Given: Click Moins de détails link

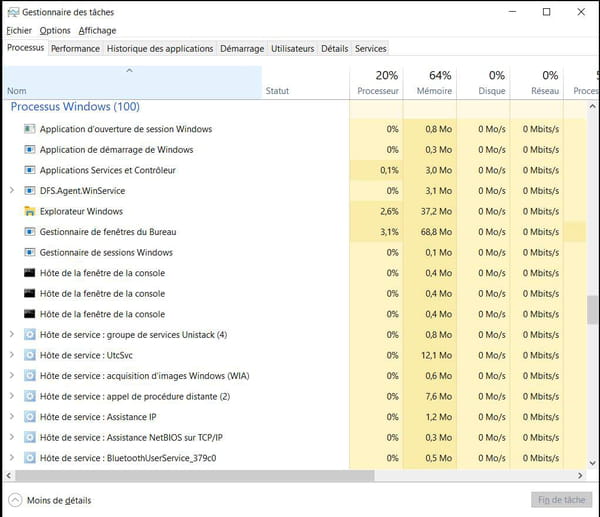Looking at the screenshot, I should (x=59, y=501).
